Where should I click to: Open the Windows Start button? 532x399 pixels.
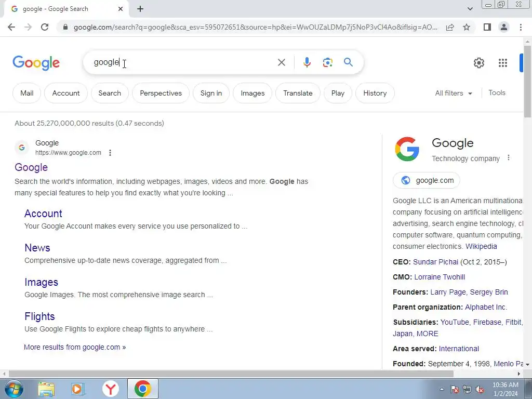[x=13, y=389]
